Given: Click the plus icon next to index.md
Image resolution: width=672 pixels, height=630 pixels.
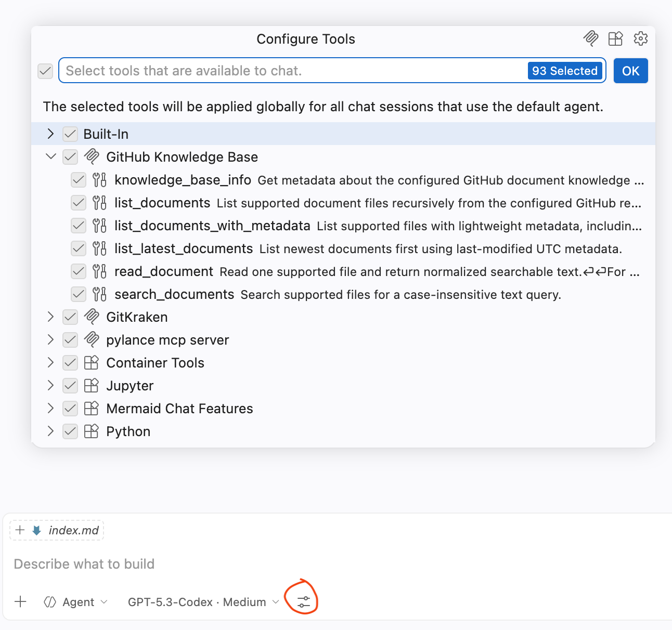Looking at the screenshot, I should click(x=20, y=530).
